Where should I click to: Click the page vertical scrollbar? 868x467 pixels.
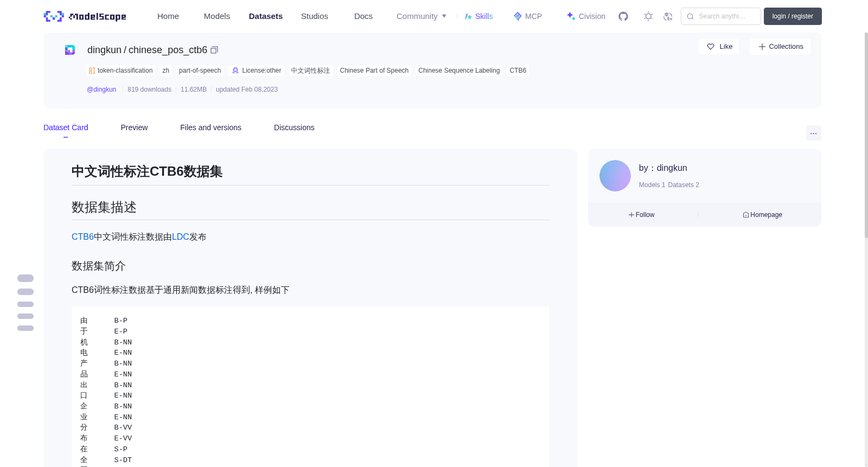point(866,136)
